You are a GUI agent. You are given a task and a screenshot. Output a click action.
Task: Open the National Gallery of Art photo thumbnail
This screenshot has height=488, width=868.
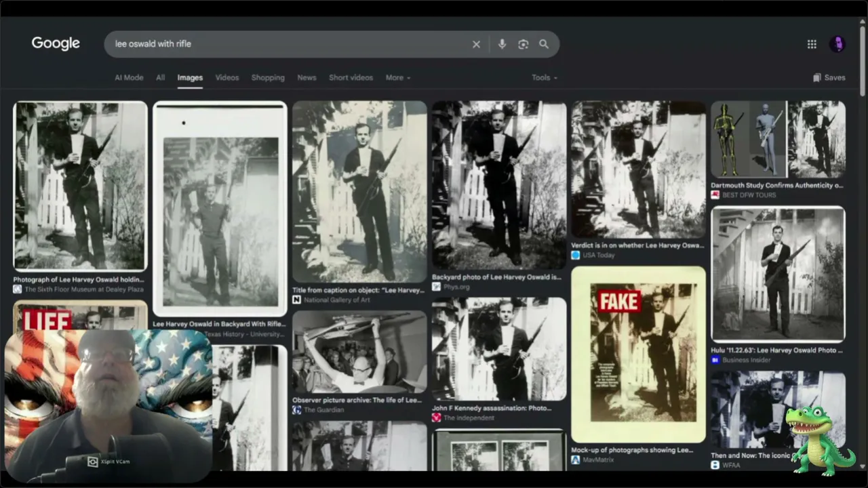point(359,192)
